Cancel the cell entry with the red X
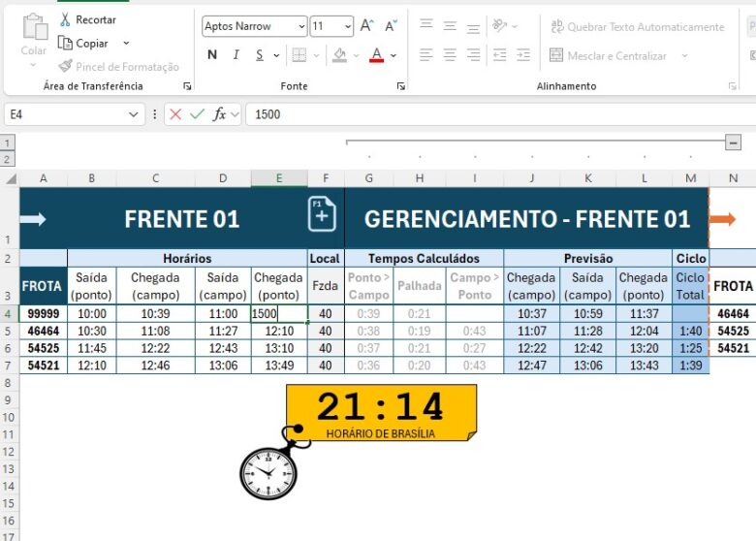Screen dimensions: 756x541 (x=175, y=114)
